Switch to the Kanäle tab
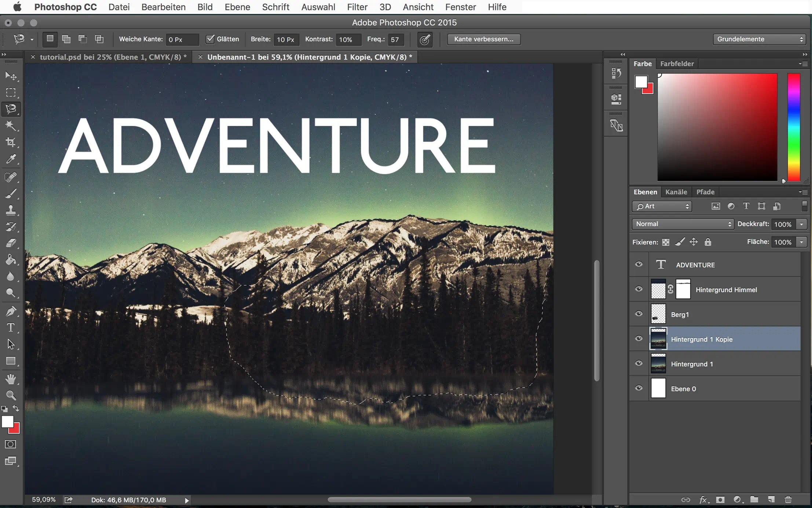Viewport: 812px width, 508px height. point(676,192)
